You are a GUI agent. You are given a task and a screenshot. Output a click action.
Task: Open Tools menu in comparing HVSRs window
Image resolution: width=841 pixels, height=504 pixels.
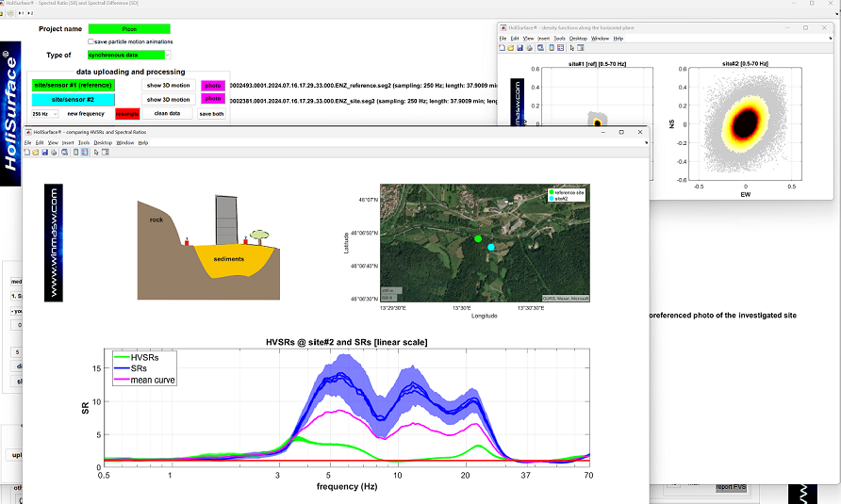[x=84, y=142]
